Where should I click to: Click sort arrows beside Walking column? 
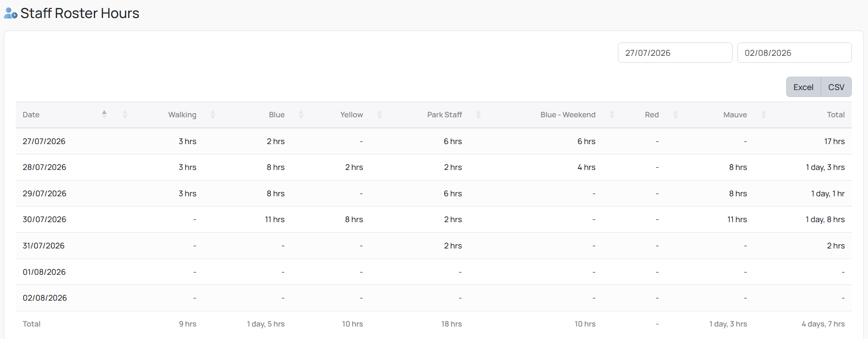click(213, 115)
